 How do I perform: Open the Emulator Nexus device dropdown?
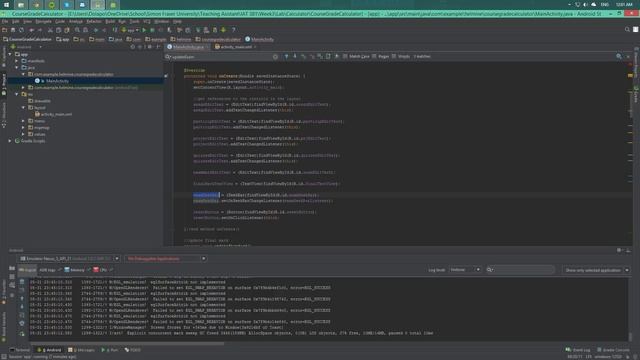70,258
